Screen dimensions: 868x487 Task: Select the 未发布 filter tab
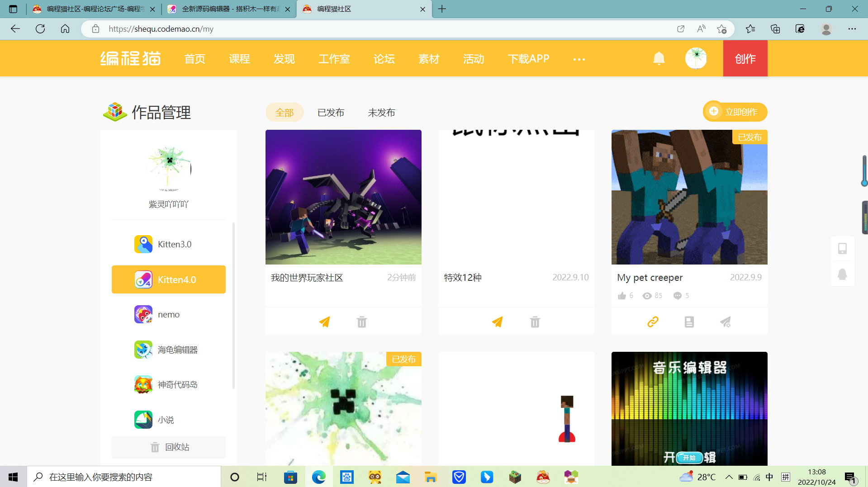click(381, 113)
